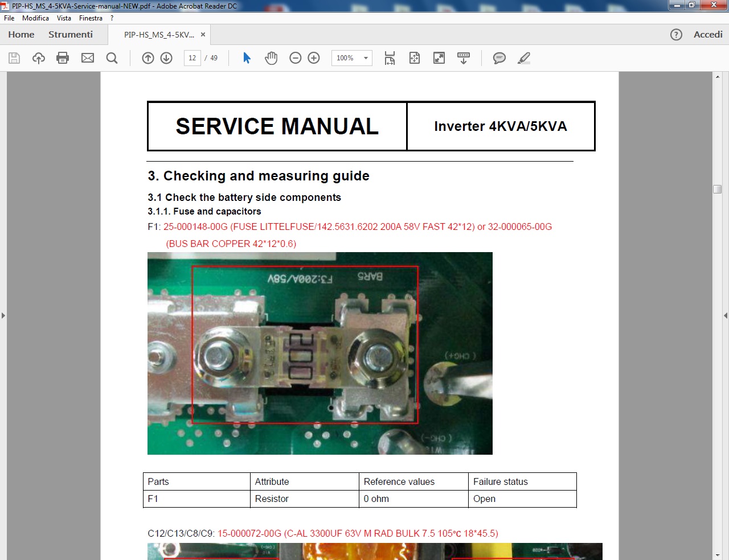
Task: Expand the right tools pane
Action: pyautogui.click(x=725, y=315)
